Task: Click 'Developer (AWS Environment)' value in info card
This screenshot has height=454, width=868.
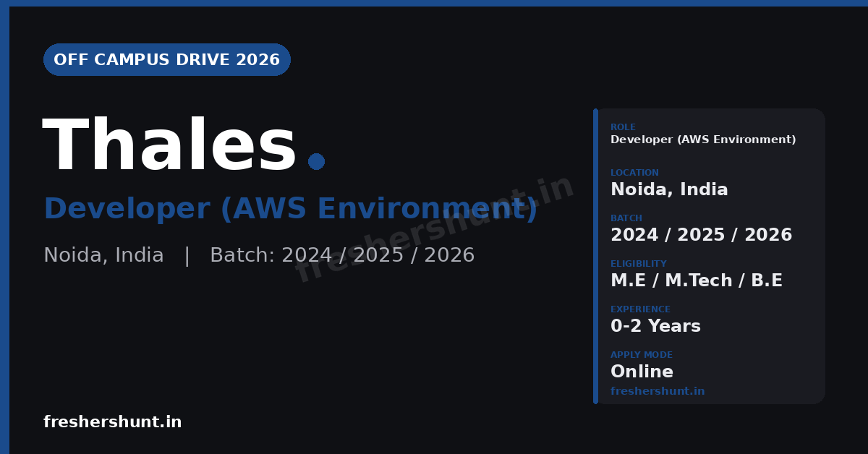Action: (x=703, y=140)
